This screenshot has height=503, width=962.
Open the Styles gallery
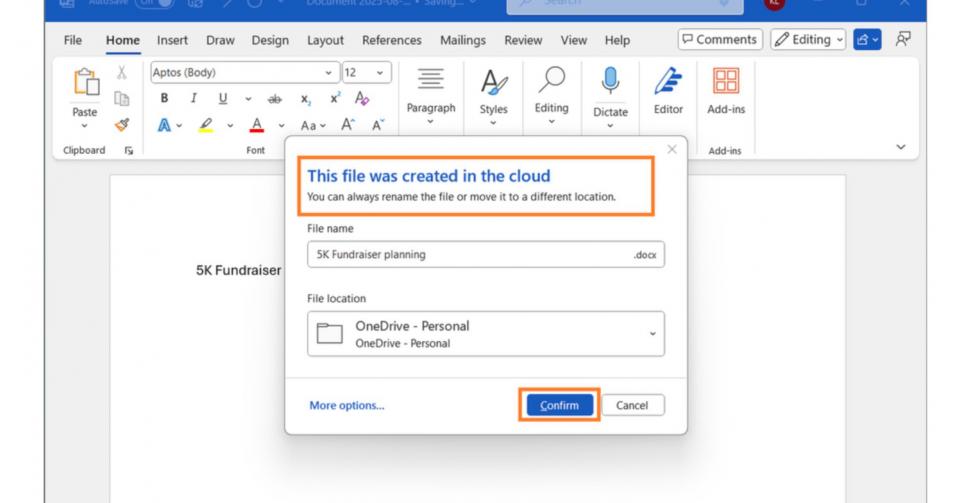pyautogui.click(x=493, y=96)
